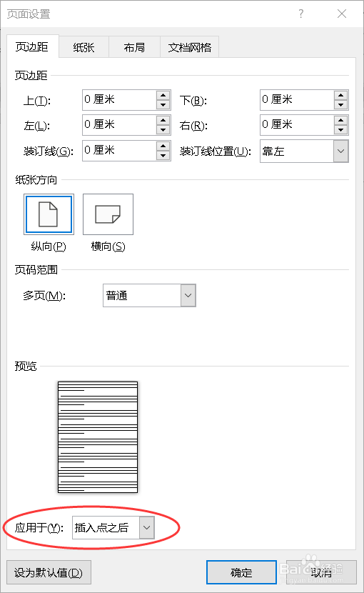Increase the bottom margin 下 spinner
The height and width of the screenshot is (593, 364).
(x=341, y=95)
